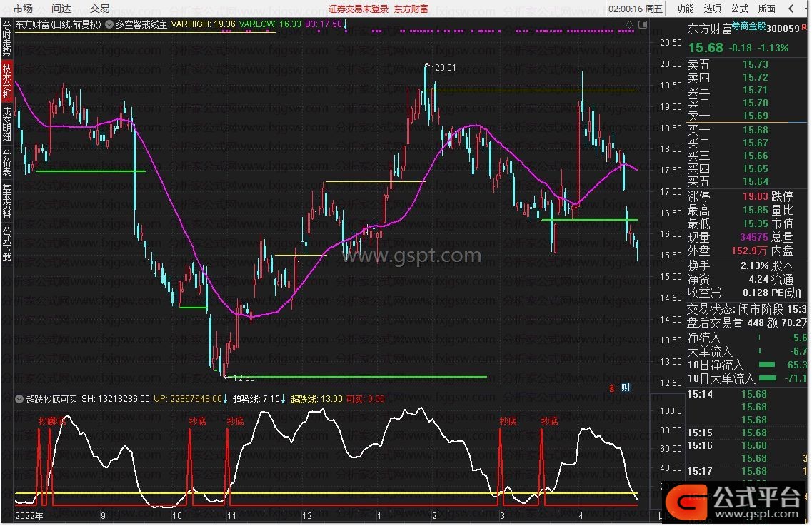Click the back arrow in top bar
Screen dimensions: 812x526
tap(791, 9)
